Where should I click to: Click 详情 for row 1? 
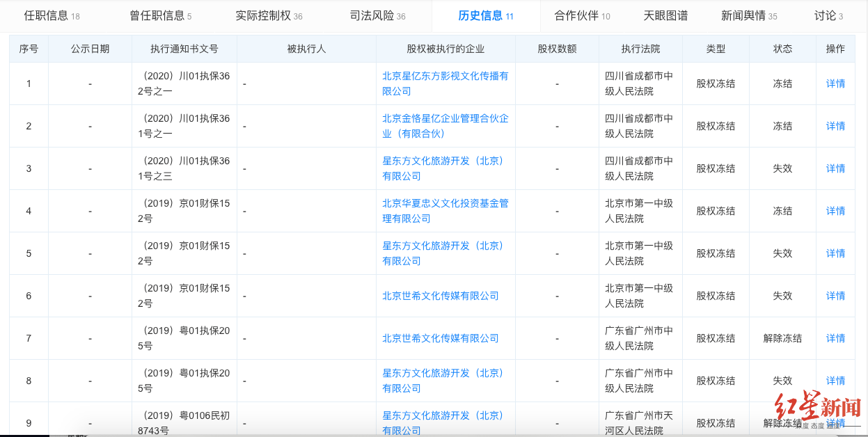[x=835, y=84]
